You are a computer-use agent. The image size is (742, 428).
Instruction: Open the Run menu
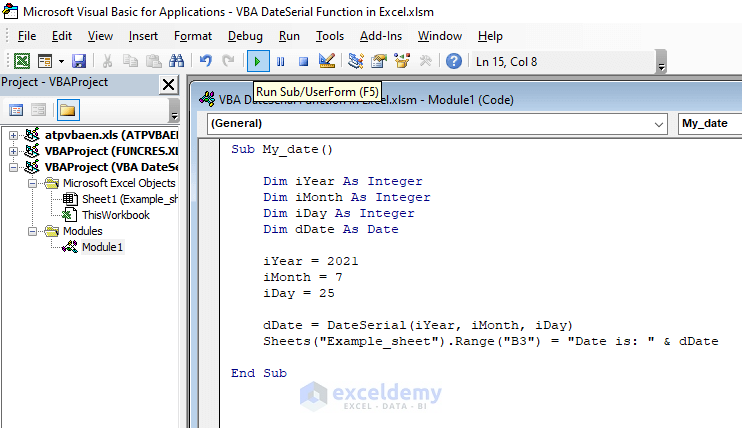coord(289,36)
